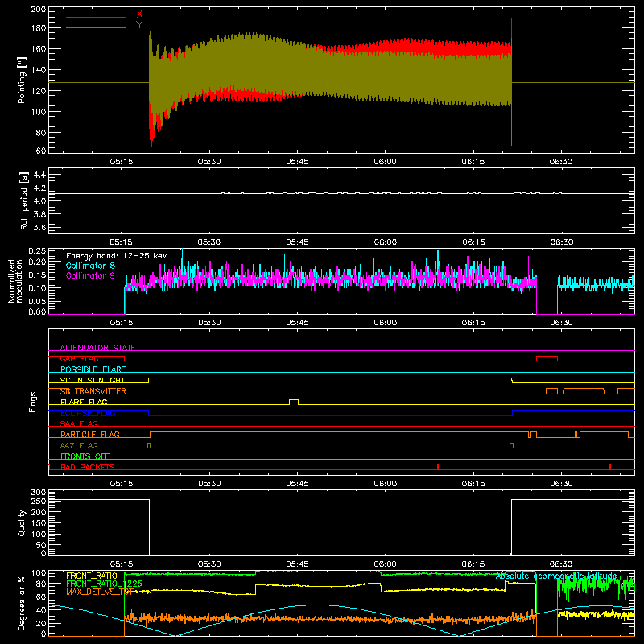Click the yellow FRONT_RATIO legend label
The width and height of the screenshot is (644, 644).
(92, 576)
